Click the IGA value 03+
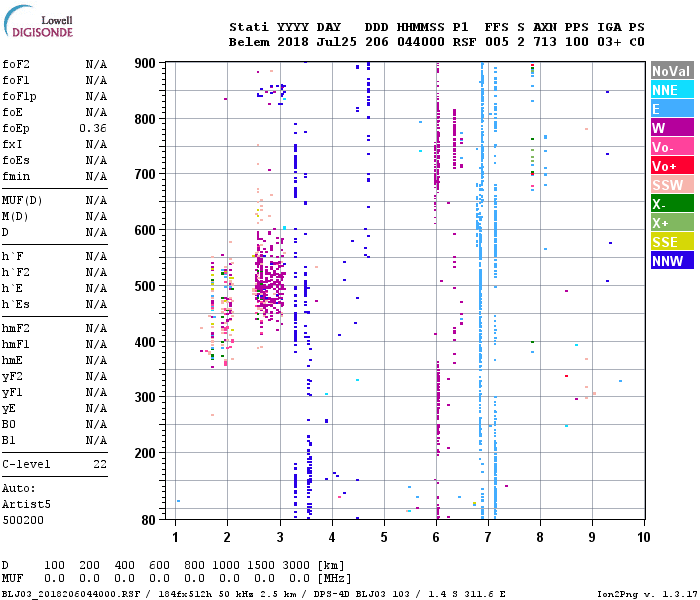This screenshot has height=600, width=700. coord(609,42)
